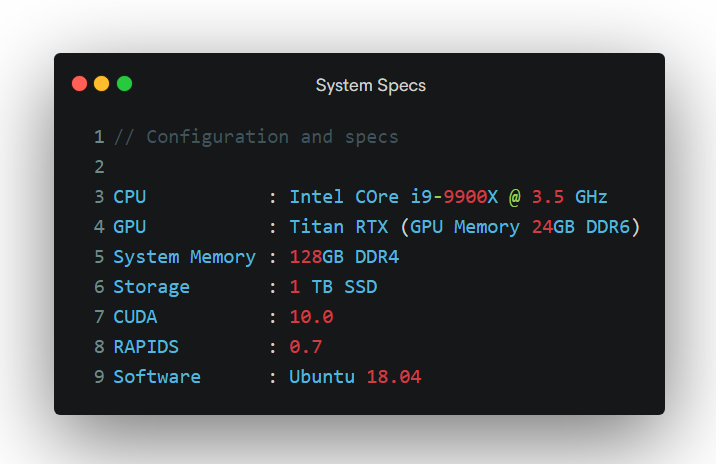
Task: Click the 1 TB SSD value
Action: pos(333,287)
